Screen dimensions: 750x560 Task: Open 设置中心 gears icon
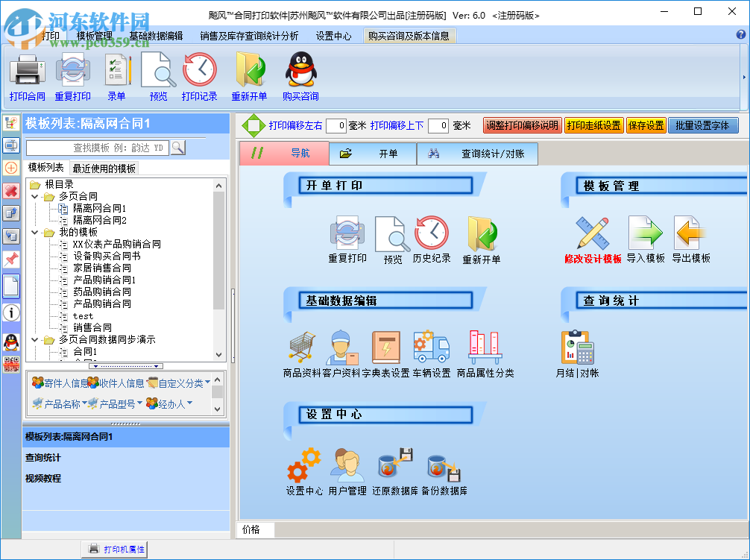coord(304,465)
